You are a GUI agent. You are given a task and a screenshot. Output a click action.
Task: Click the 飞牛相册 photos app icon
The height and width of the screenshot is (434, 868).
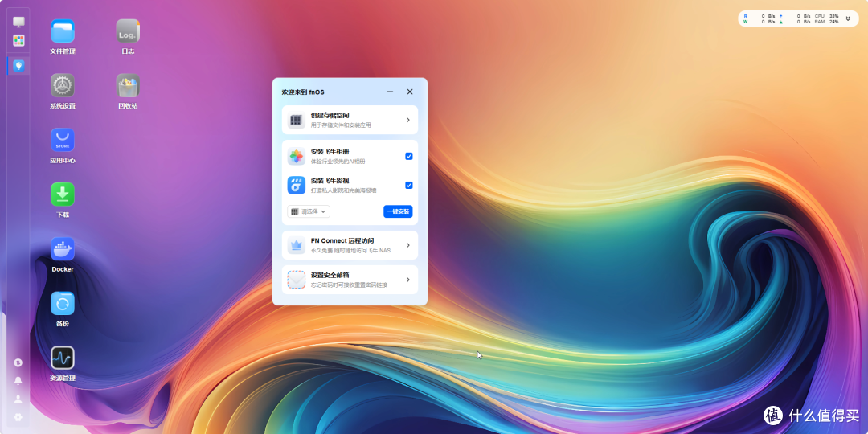pos(296,156)
